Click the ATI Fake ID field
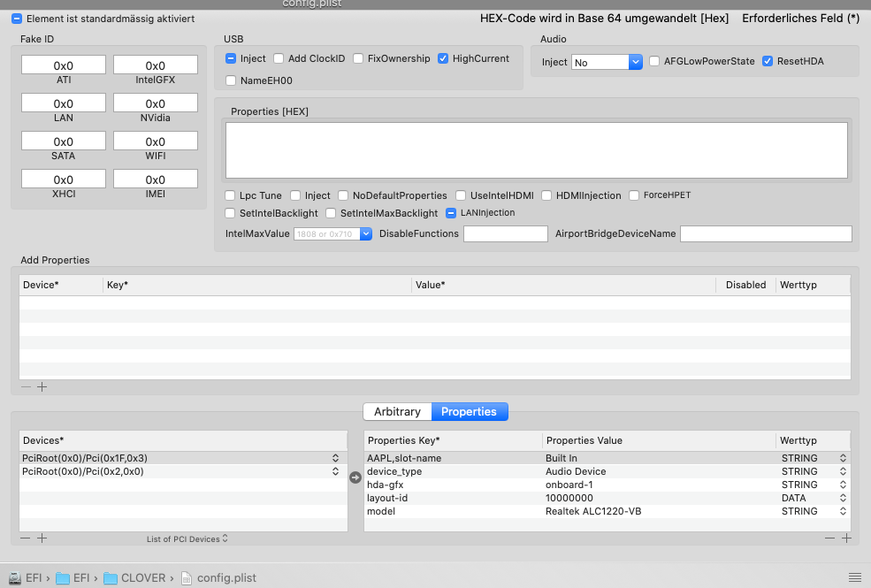Viewport: 871px width, 588px height. click(64, 65)
